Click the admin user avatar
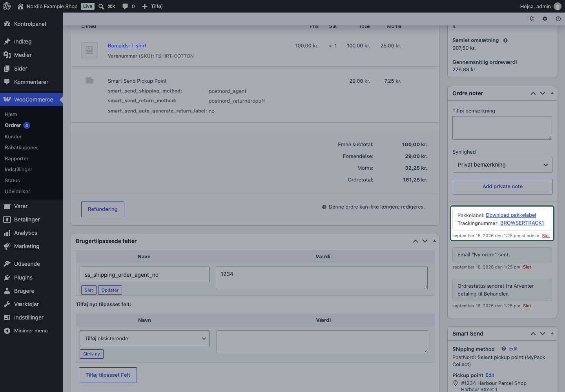The height and width of the screenshot is (392, 565). click(x=558, y=6)
